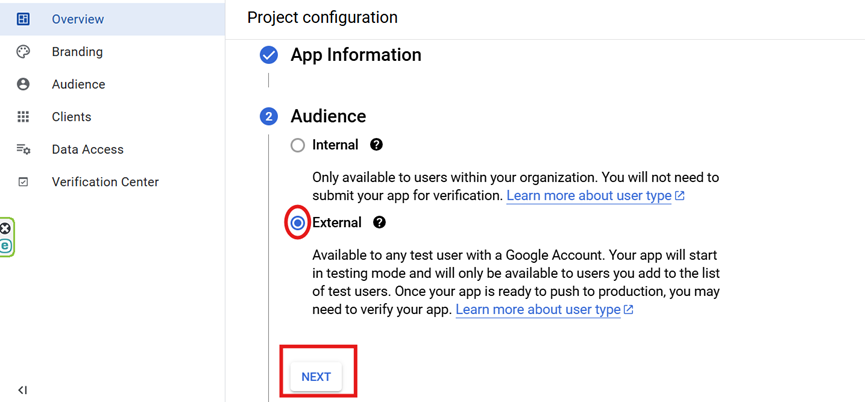This screenshot has height=402, width=865.
Task: Click the Project configuration heading
Action: [322, 18]
